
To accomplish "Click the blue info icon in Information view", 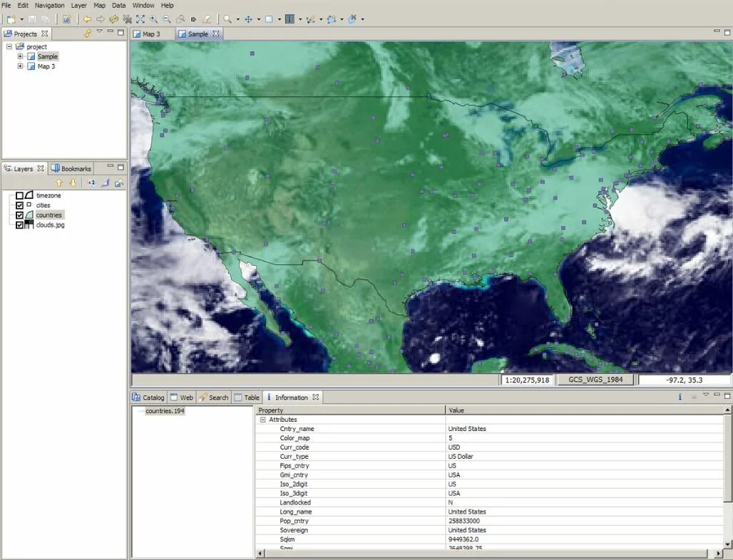I will pyautogui.click(x=680, y=397).
